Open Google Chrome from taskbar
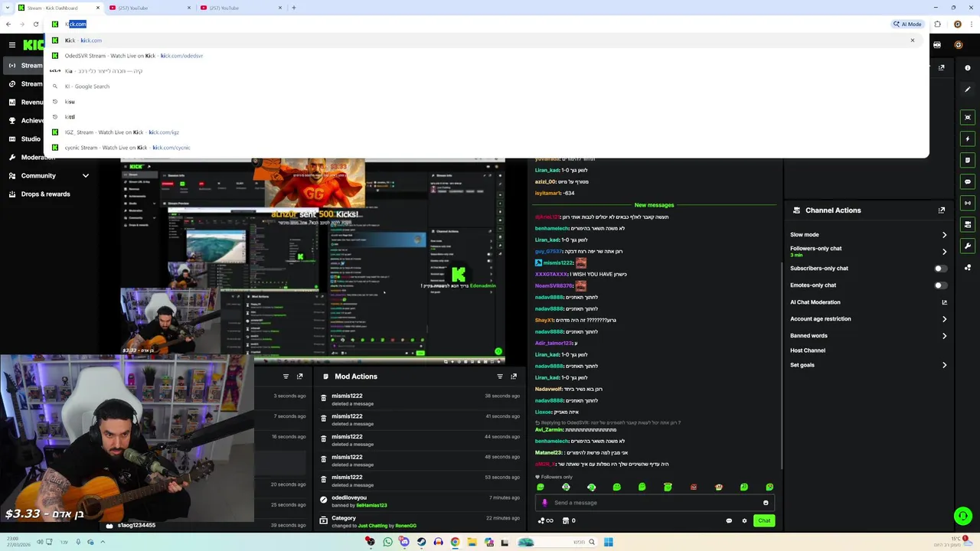This screenshot has width=980, height=551. pyautogui.click(x=455, y=542)
